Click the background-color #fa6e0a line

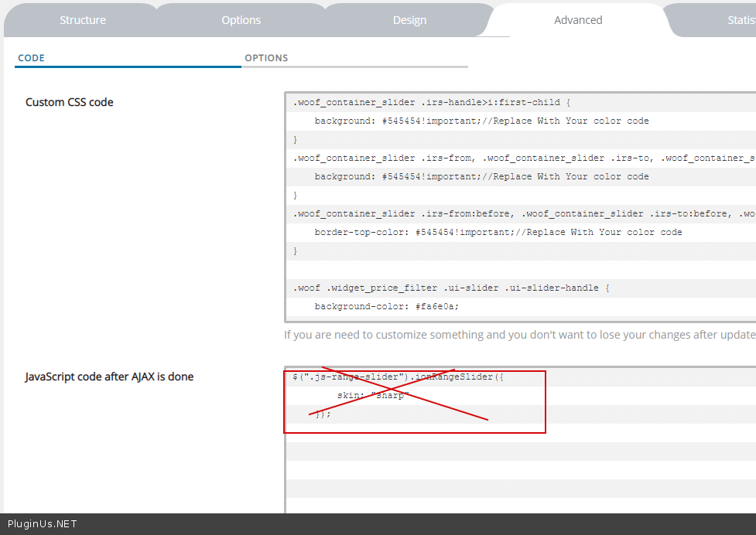point(386,306)
